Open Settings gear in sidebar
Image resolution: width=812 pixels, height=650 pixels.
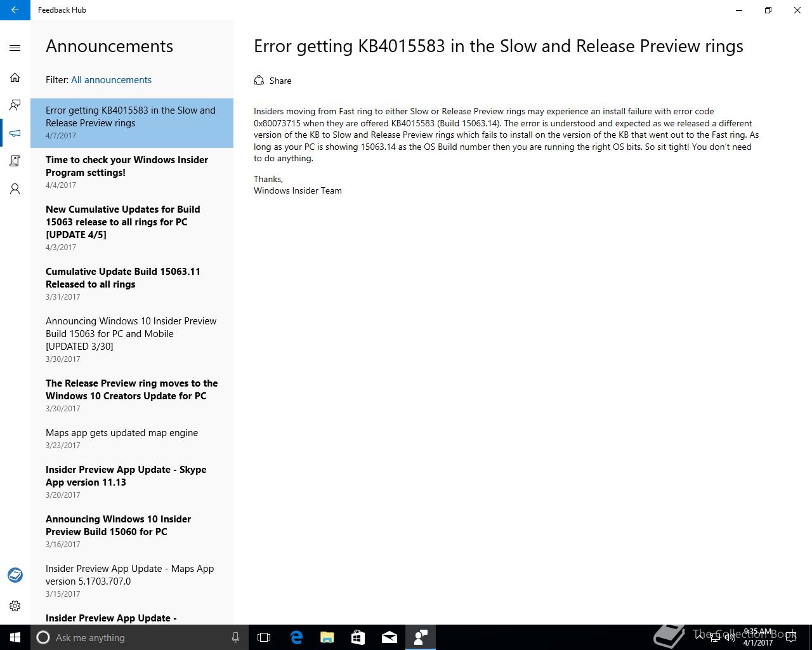[x=15, y=606]
